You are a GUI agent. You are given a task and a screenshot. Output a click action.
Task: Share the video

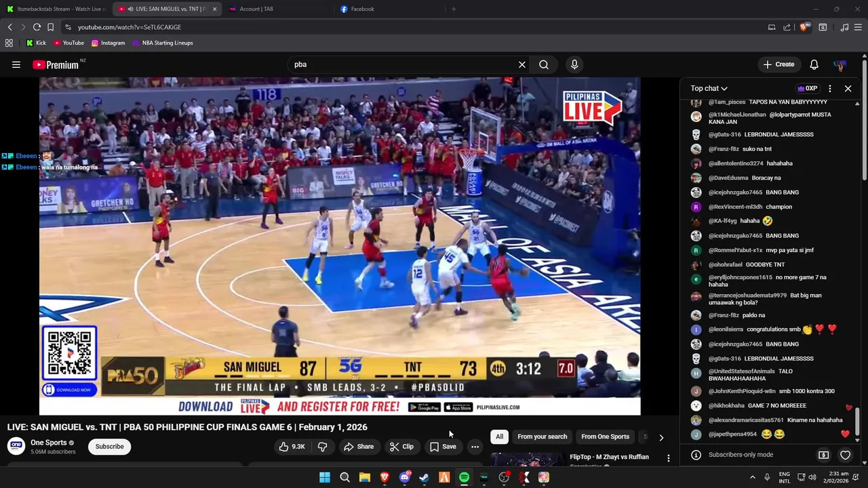[x=359, y=447]
